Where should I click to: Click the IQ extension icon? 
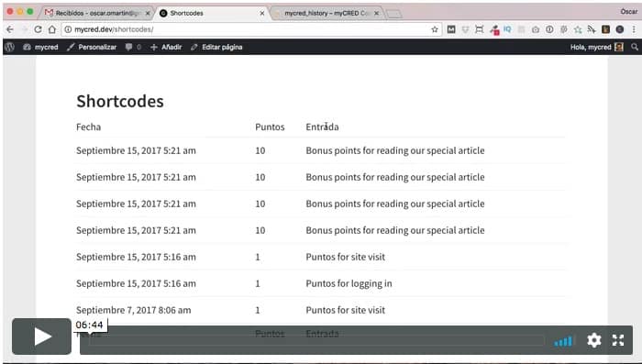pos(507,29)
